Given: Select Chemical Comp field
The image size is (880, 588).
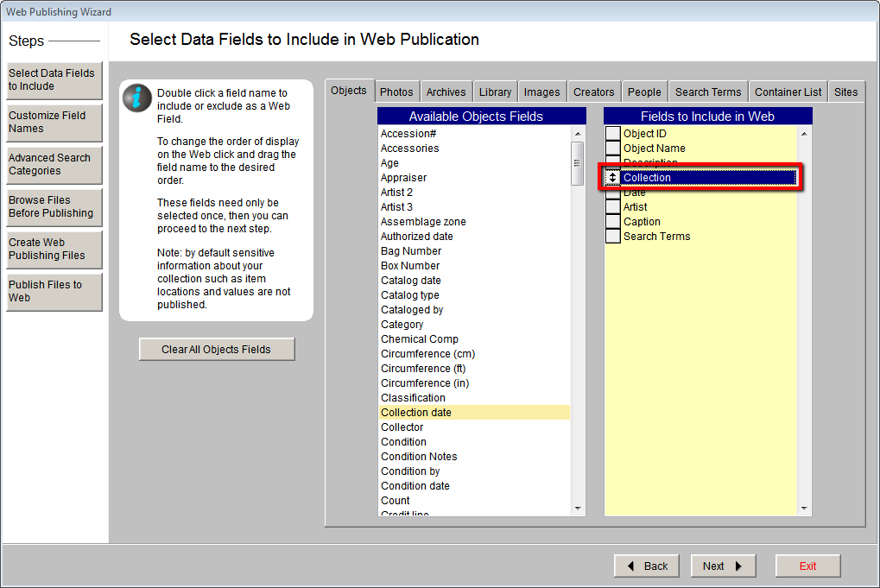Looking at the screenshot, I should click(x=475, y=338).
